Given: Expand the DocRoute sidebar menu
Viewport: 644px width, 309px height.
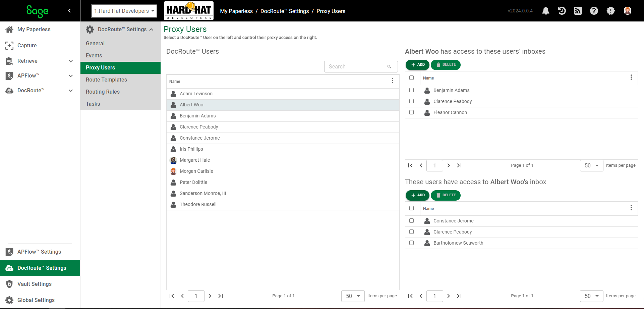Looking at the screenshot, I should [71, 91].
